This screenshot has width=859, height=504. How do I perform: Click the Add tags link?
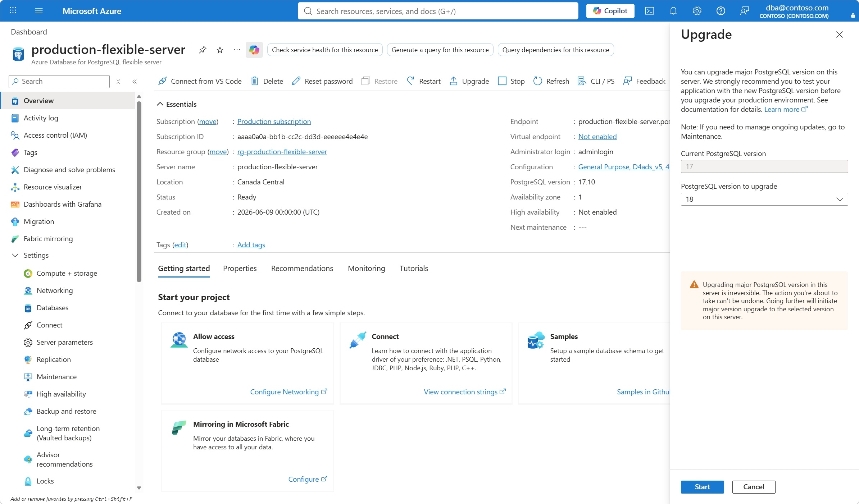tap(251, 245)
